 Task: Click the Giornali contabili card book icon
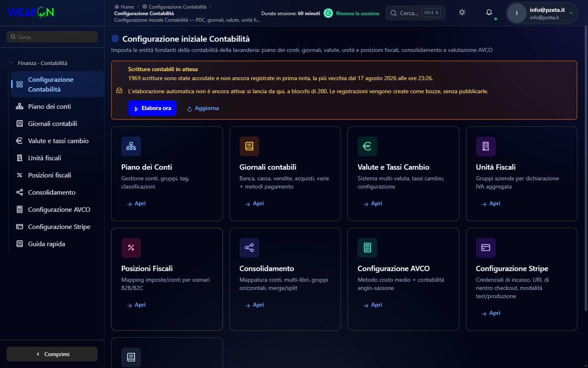pos(249,146)
